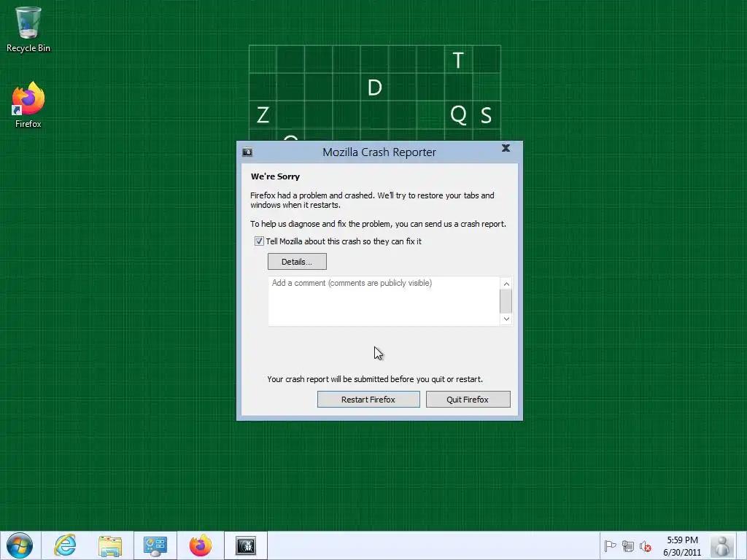The width and height of the screenshot is (747, 560).
Task: Click the comment box scroll up arrow
Action: click(x=506, y=284)
